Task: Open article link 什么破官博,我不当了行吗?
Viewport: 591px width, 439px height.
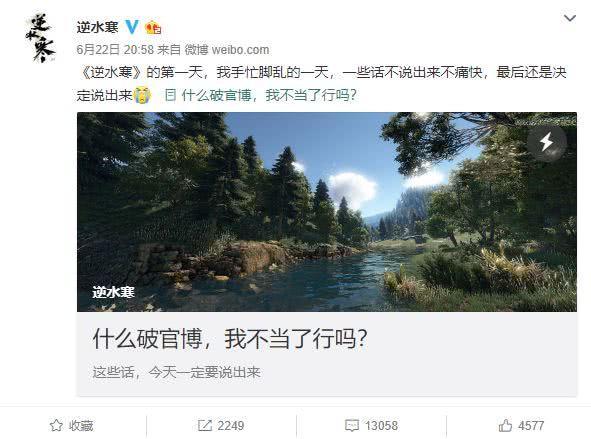Action: pyautogui.click(x=269, y=95)
